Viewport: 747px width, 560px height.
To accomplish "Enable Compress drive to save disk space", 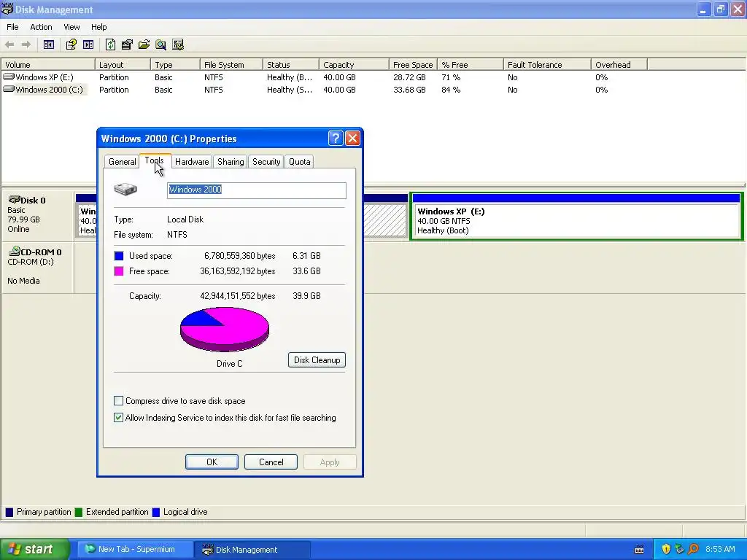I will point(119,401).
